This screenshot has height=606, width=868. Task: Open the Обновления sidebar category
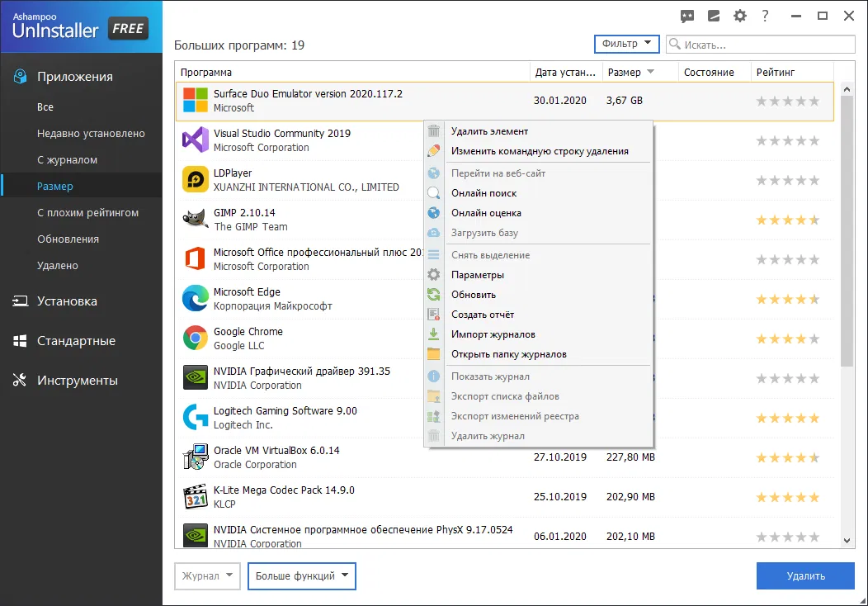click(68, 239)
